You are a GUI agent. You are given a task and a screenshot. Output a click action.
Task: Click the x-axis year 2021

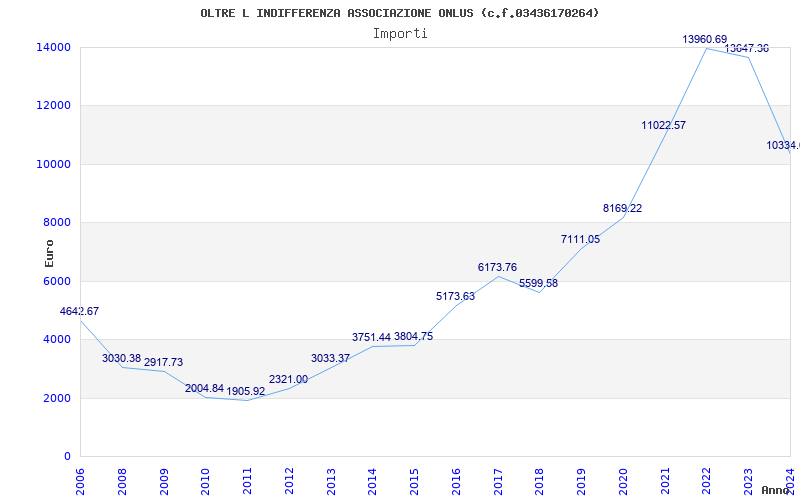(665, 481)
